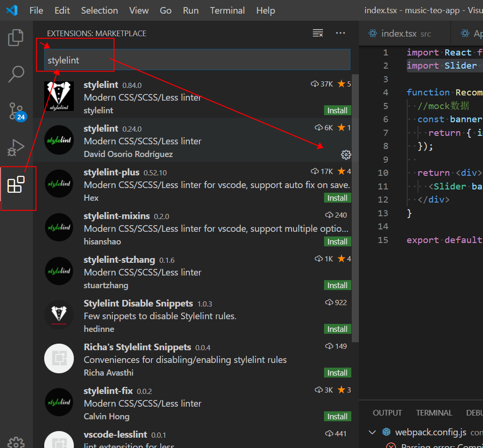The height and width of the screenshot is (448, 483).
Task: Open the Edit menu
Action: click(62, 10)
